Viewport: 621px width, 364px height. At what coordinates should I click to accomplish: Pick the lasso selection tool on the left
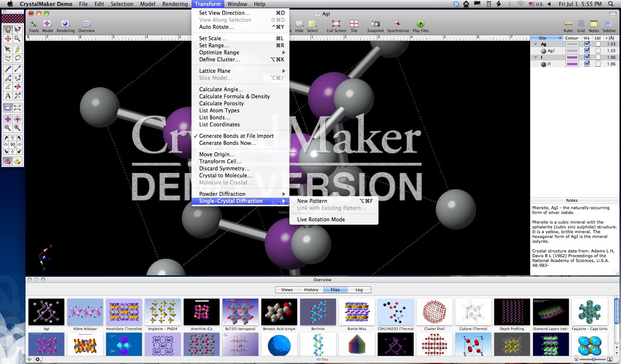[x=18, y=58]
